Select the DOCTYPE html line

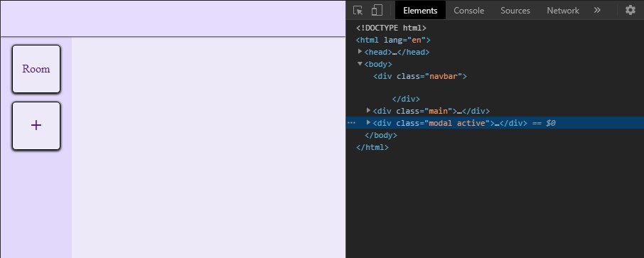click(392, 28)
